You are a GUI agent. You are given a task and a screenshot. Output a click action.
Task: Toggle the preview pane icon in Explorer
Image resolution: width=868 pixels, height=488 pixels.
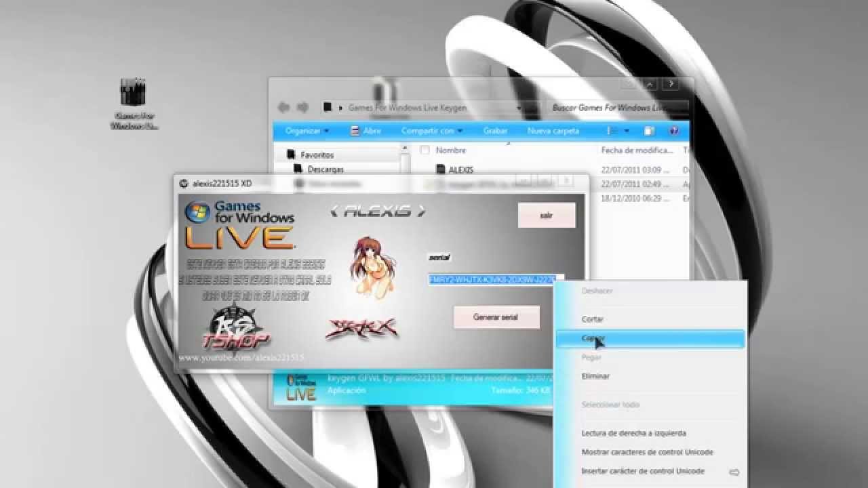click(x=649, y=131)
